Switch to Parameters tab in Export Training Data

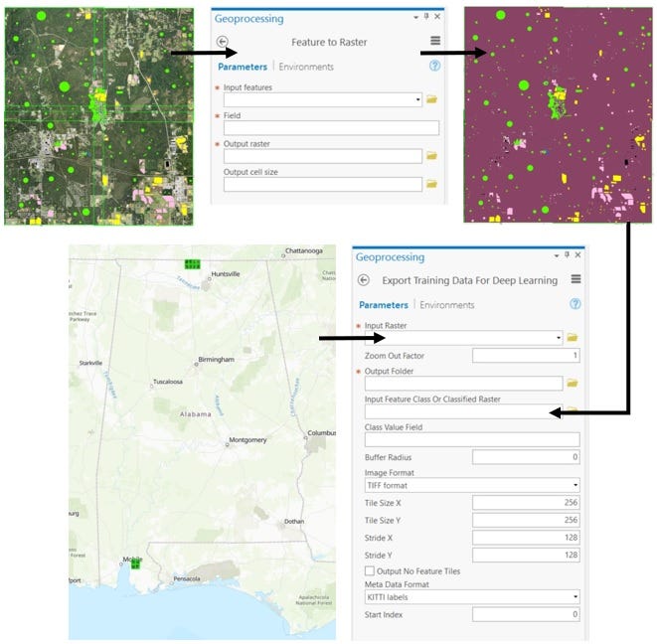coord(384,305)
